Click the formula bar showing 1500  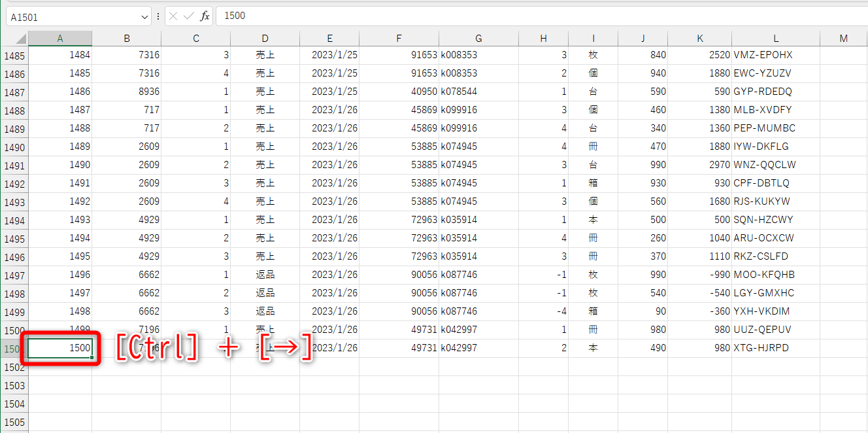[542, 16]
